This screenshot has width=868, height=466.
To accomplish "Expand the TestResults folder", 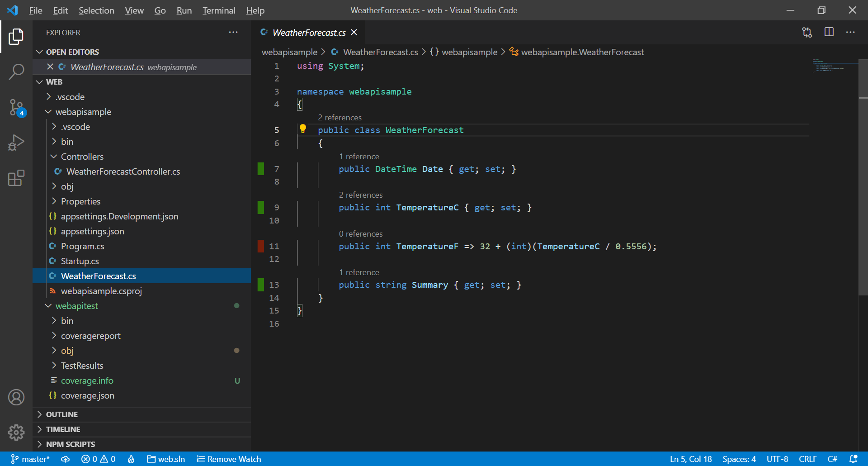I will point(142,365).
